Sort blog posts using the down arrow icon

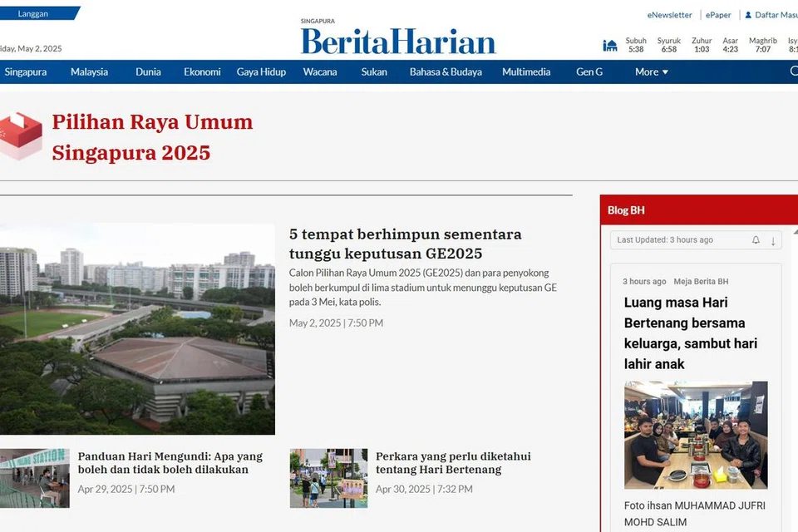773,240
